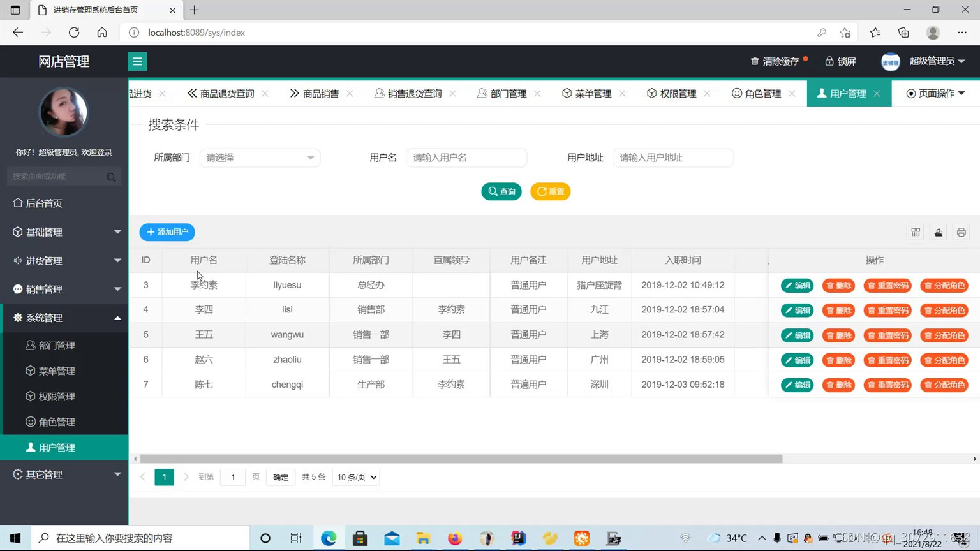This screenshot has height=551, width=980.
Task: Focus the 用户地址 input field
Action: click(672, 158)
